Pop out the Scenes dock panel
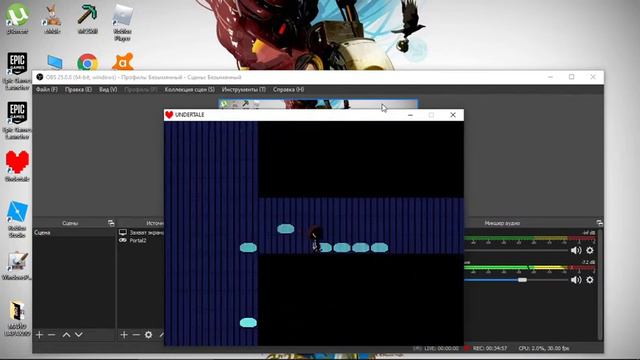 [111, 223]
